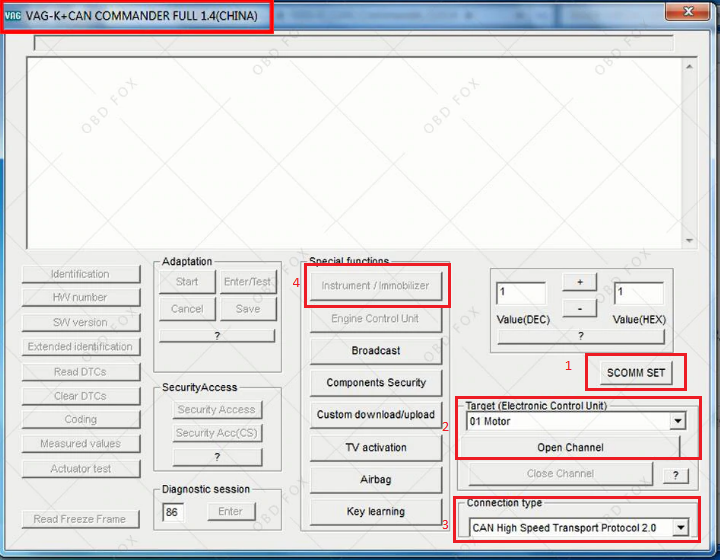Open Instrument / Immobilizer special function
Screen dimensions: 720x560
376,286
